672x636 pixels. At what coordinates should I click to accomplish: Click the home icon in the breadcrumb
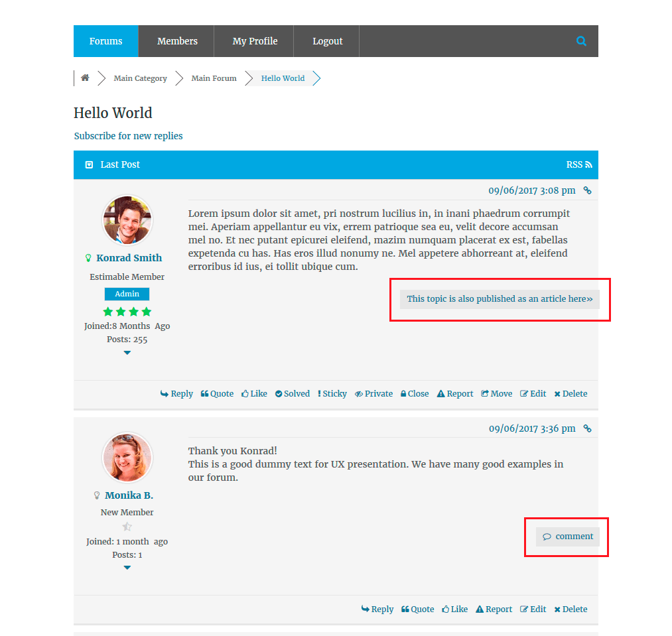pyautogui.click(x=85, y=78)
